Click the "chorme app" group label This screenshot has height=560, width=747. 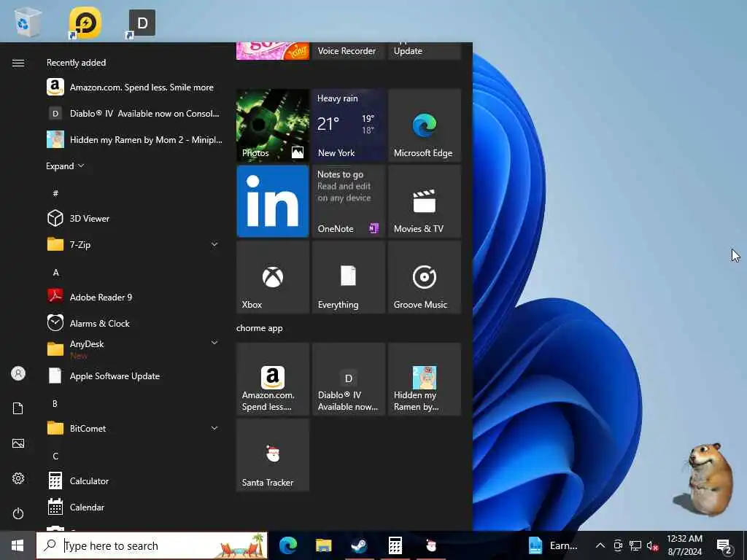click(x=259, y=328)
